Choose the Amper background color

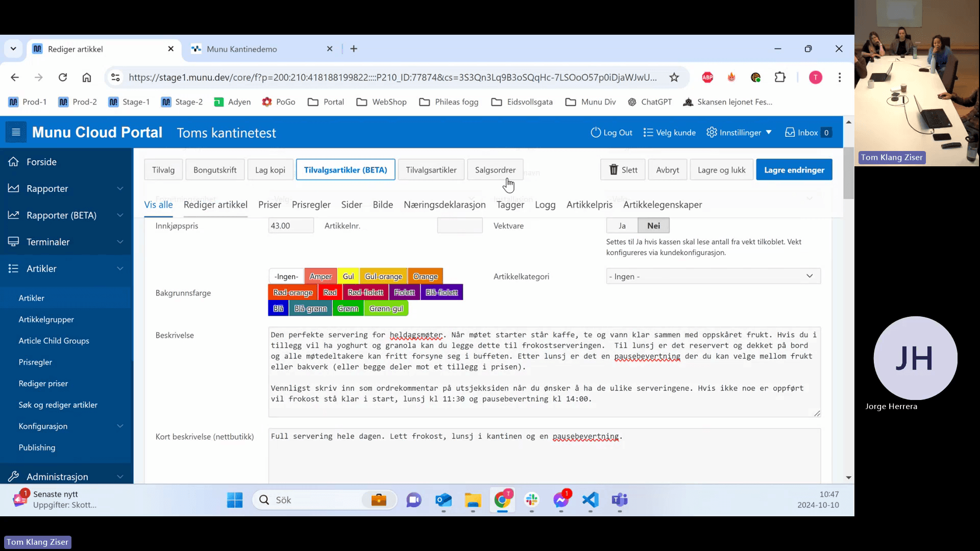pyautogui.click(x=321, y=276)
